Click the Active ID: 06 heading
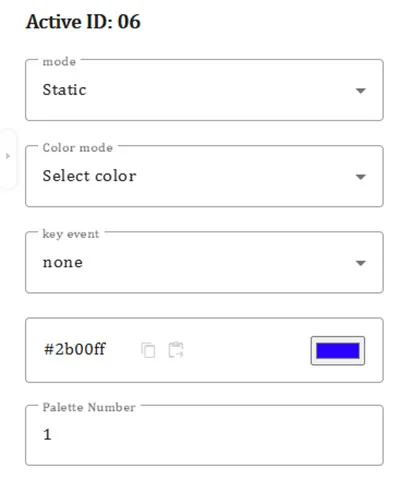The width and height of the screenshot is (400, 480). pyautogui.click(x=83, y=22)
